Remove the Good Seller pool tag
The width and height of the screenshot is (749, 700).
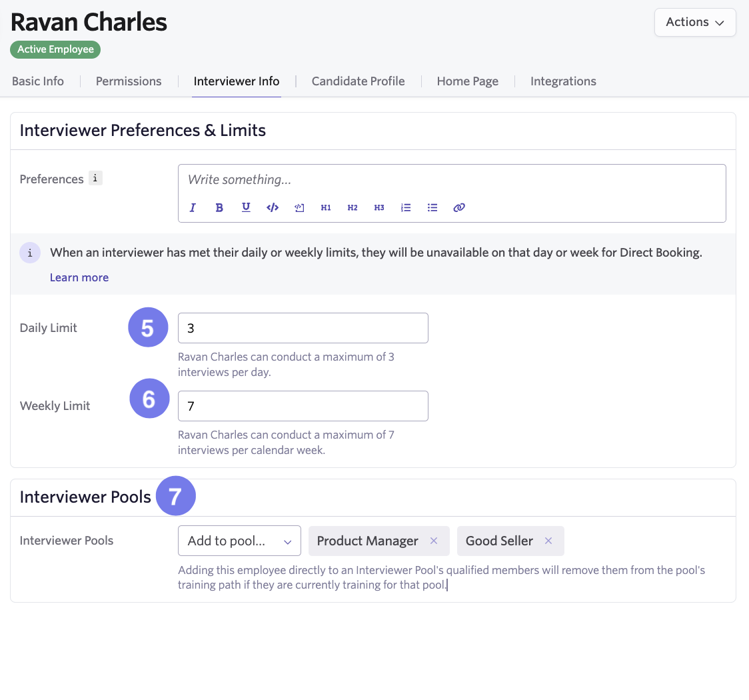pyautogui.click(x=548, y=541)
